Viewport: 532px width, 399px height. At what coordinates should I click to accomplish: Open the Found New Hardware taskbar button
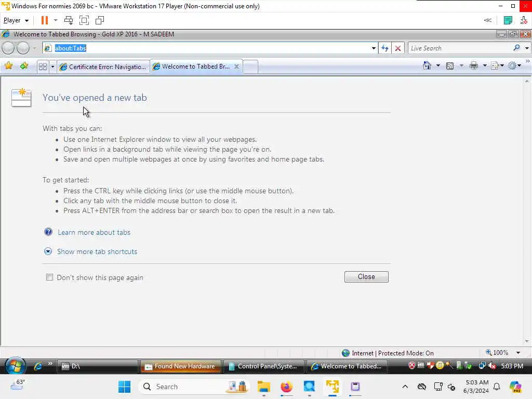tap(181, 366)
